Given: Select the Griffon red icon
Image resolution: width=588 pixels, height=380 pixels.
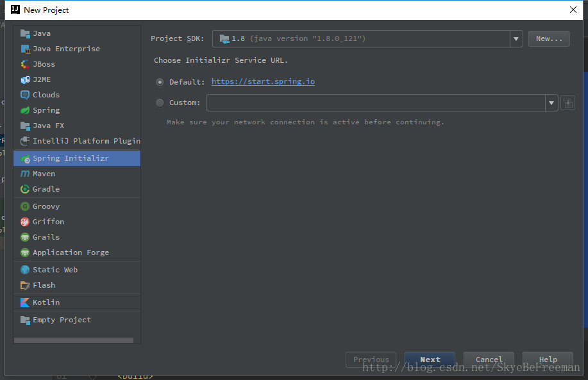Looking at the screenshot, I should [25, 222].
